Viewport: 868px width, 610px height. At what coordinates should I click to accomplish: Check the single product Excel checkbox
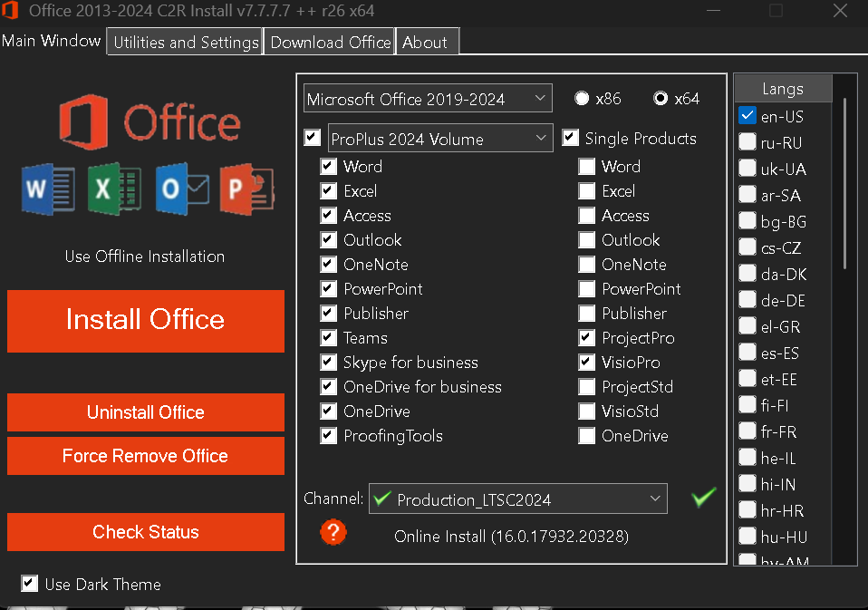click(587, 191)
